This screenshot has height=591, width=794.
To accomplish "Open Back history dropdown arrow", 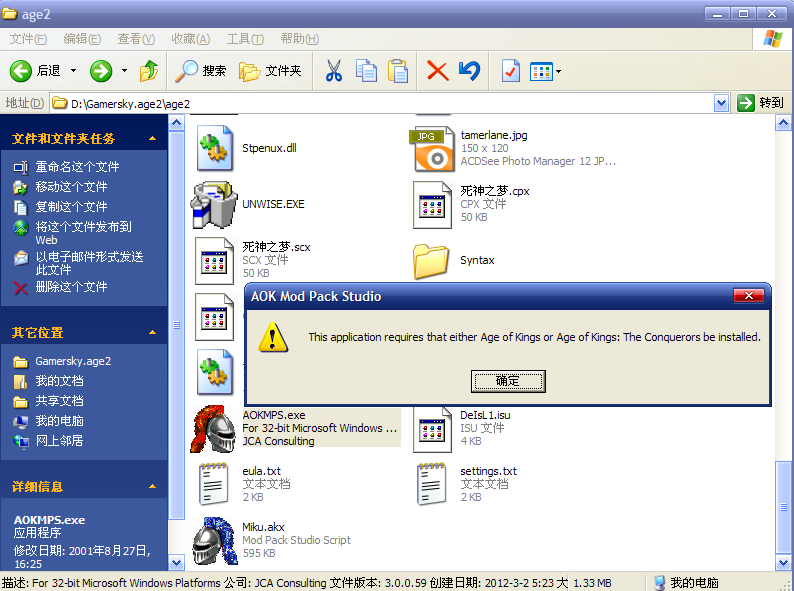I will pos(73,71).
